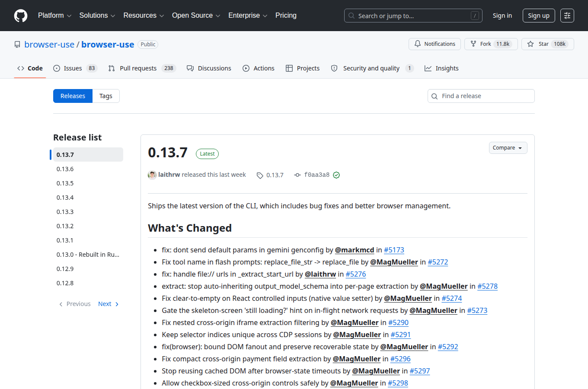Select release 0.13.4 in release list

(x=88, y=198)
